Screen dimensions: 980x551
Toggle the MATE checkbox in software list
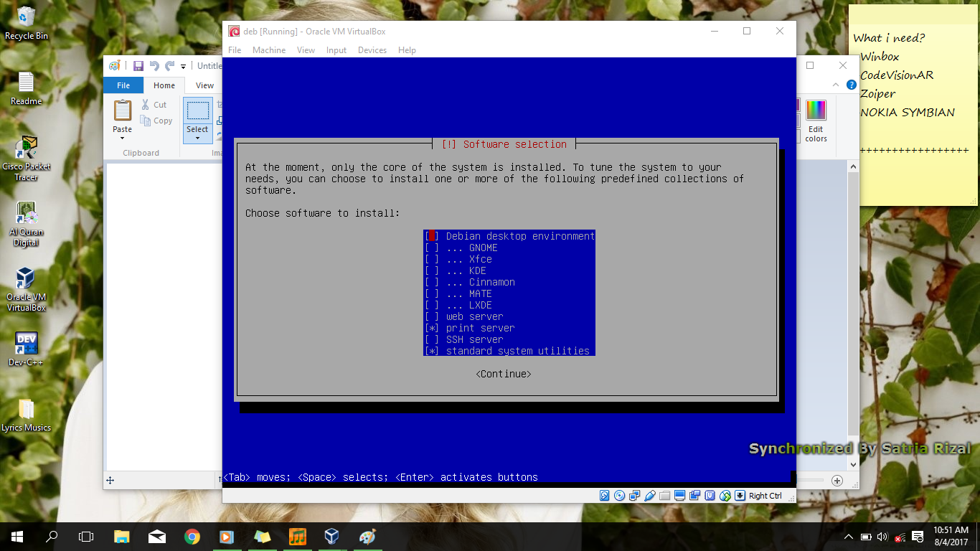[x=432, y=293]
